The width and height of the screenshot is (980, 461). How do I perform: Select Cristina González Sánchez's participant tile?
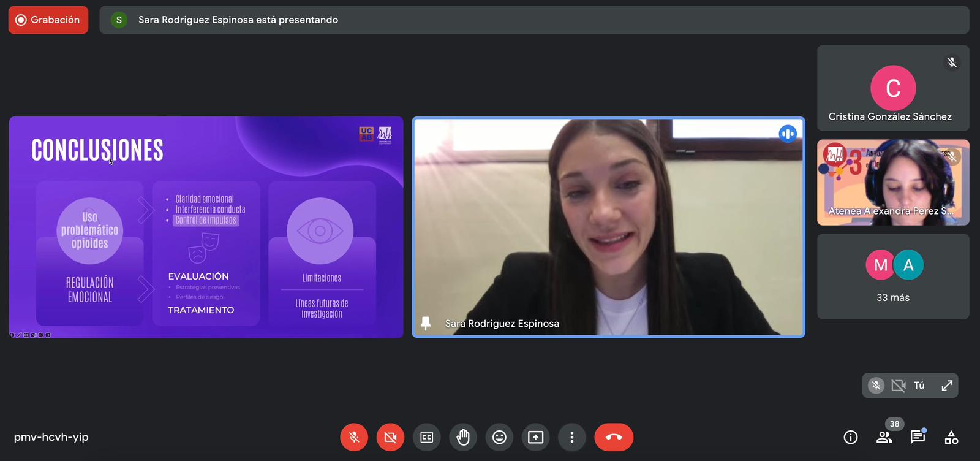(893, 88)
